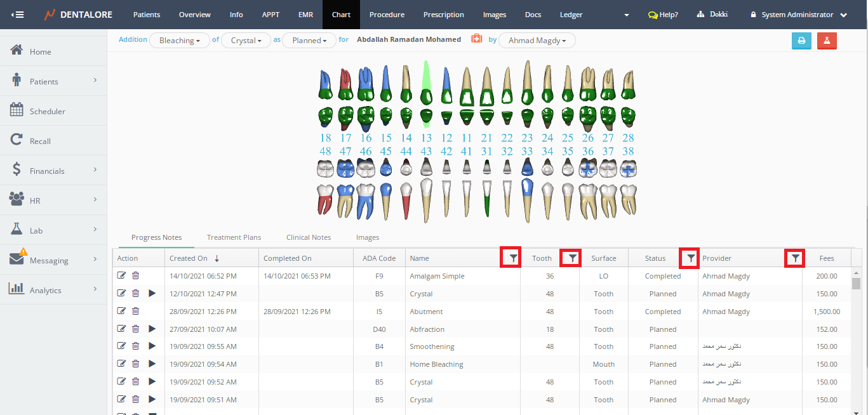Delete the Abutment procedure row
Viewport: 868px width, 415px height.
[x=135, y=312]
